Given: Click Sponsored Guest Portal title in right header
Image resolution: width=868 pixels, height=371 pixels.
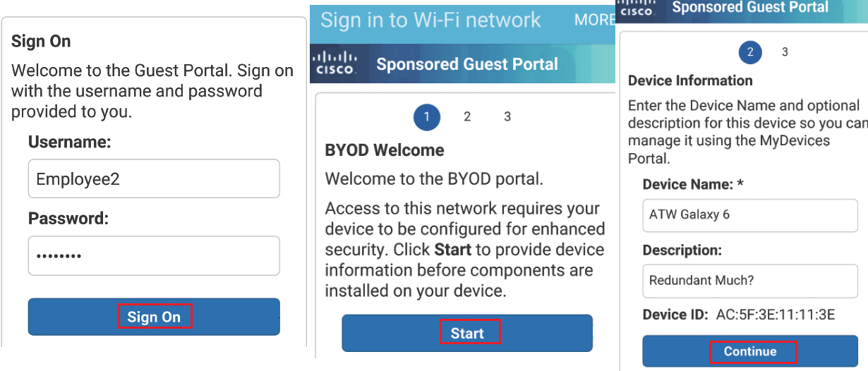Looking at the screenshot, I should pos(750,8).
